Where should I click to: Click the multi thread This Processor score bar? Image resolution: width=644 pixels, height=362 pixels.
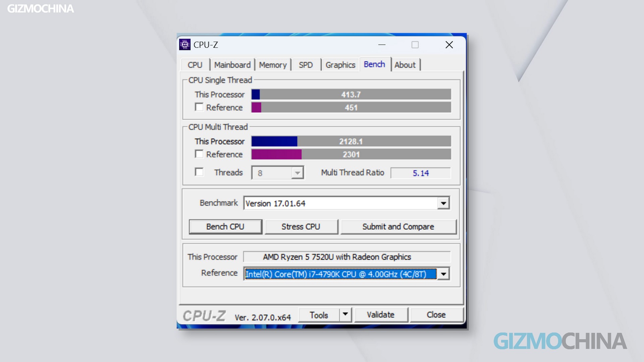351,141
